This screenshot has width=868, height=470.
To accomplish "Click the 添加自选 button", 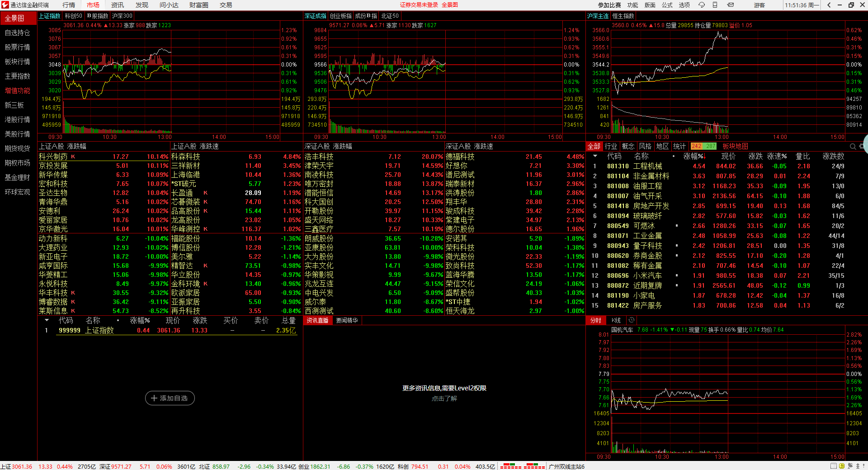I will pyautogui.click(x=170, y=398).
